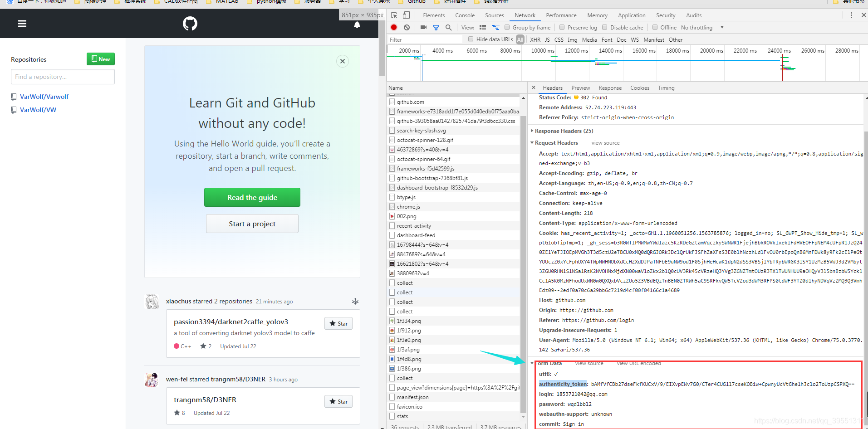Open the GitHub hamburger menu
This screenshot has height=429, width=868.
(22, 24)
